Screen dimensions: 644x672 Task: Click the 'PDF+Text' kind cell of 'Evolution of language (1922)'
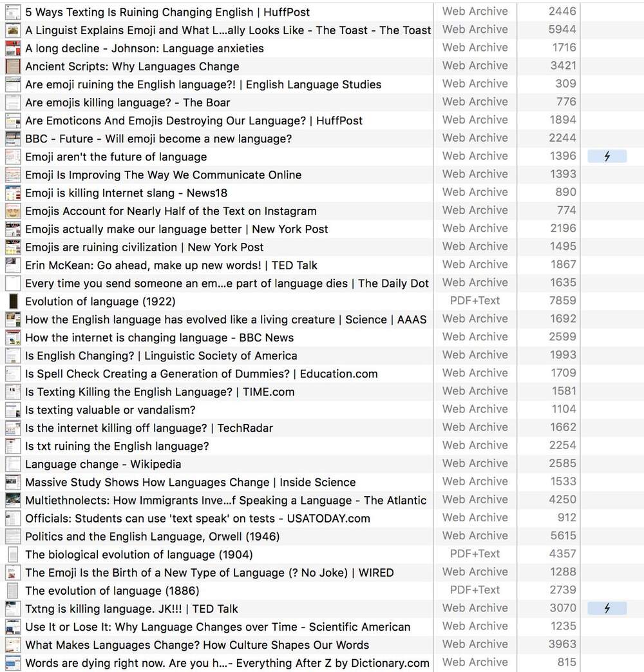(475, 301)
